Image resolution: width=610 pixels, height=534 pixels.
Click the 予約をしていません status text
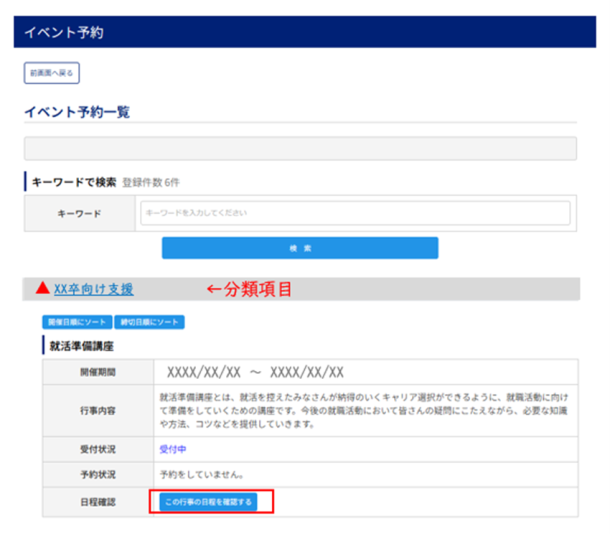coord(203,474)
